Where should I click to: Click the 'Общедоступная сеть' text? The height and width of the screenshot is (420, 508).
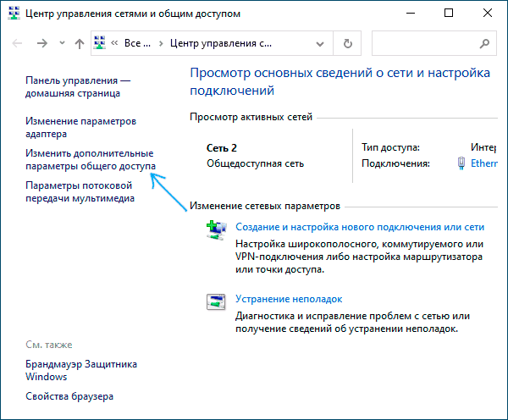256,163
